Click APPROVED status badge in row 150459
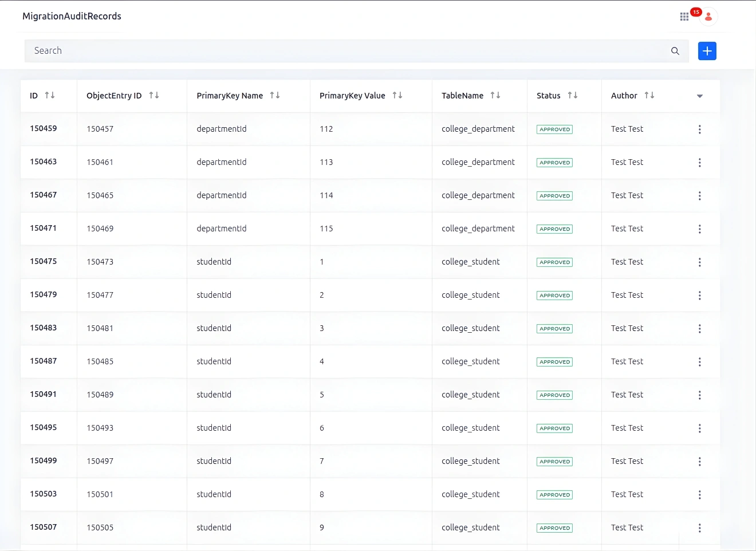Image resolution: width=756 pixels, height=551 pixels. [x=555, y=129]
